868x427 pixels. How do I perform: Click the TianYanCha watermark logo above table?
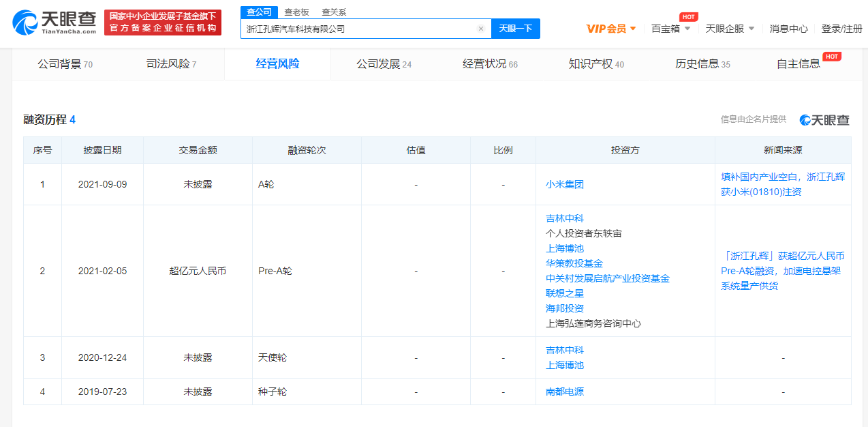point(824,120)
